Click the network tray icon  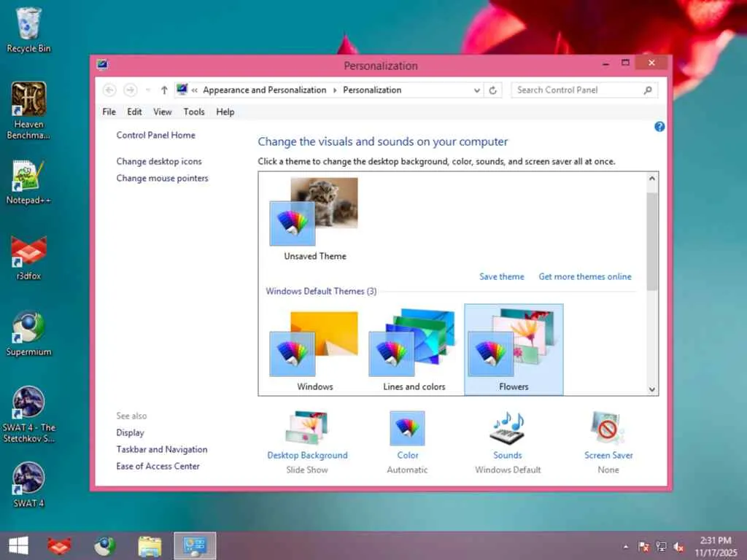click(661, 547)
